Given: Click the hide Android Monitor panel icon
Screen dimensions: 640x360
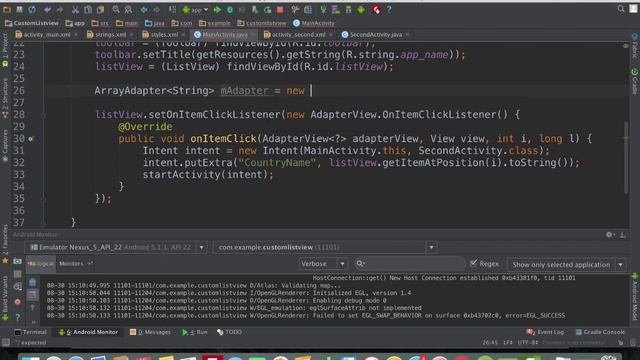Looking at the screenshot, I should [x=622, y=235].
